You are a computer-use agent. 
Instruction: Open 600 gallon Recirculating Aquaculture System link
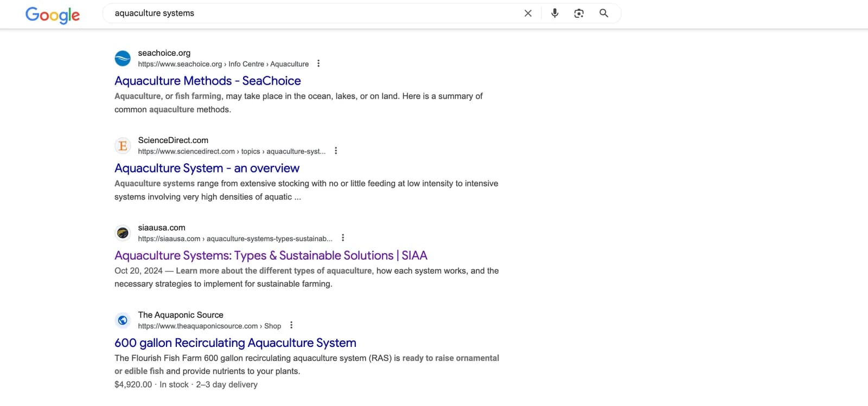pyautogui.click(x=235, y=343)
